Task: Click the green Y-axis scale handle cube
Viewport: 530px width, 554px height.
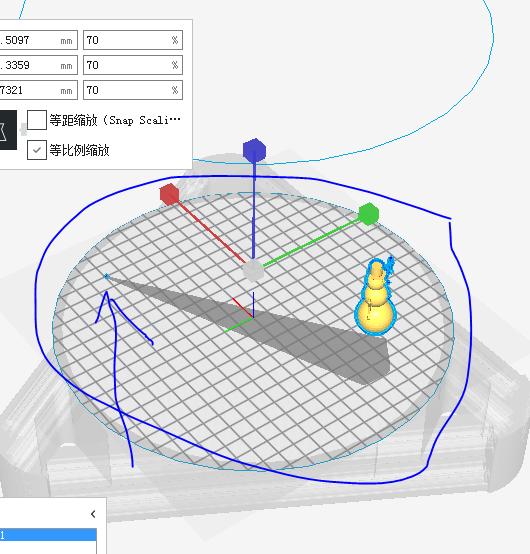Action: (369, 213)
